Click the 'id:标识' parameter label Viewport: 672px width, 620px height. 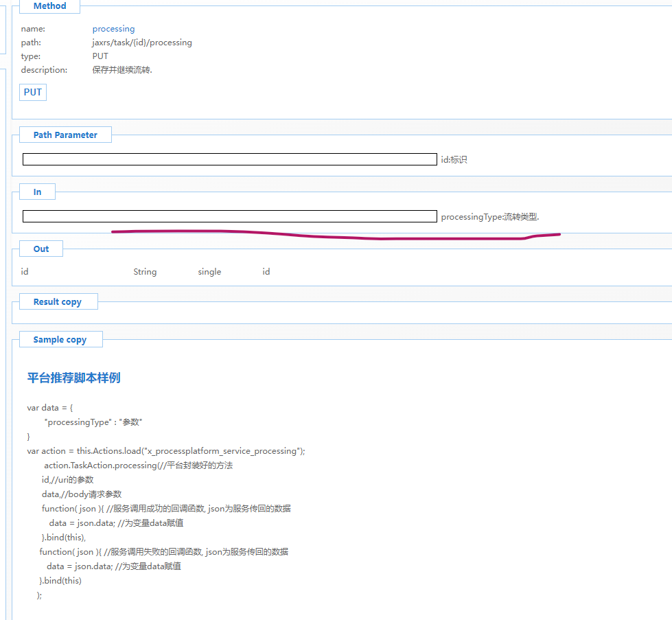tap(454, 159)
